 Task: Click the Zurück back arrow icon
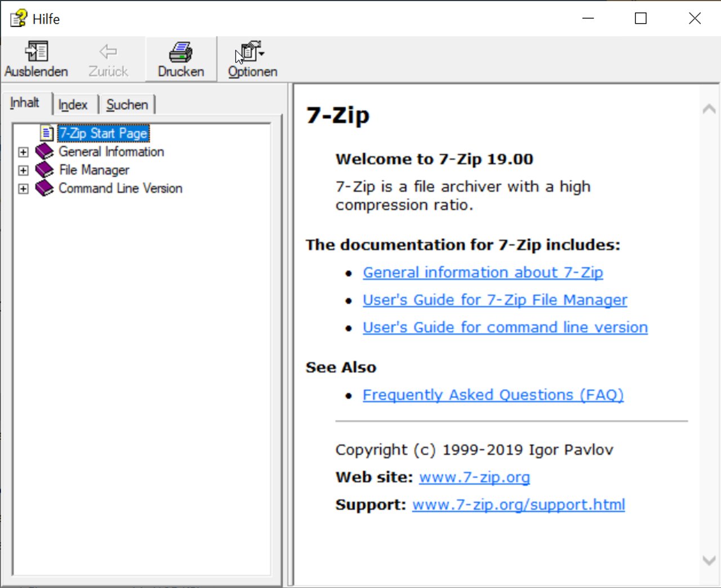click(108, 52)
